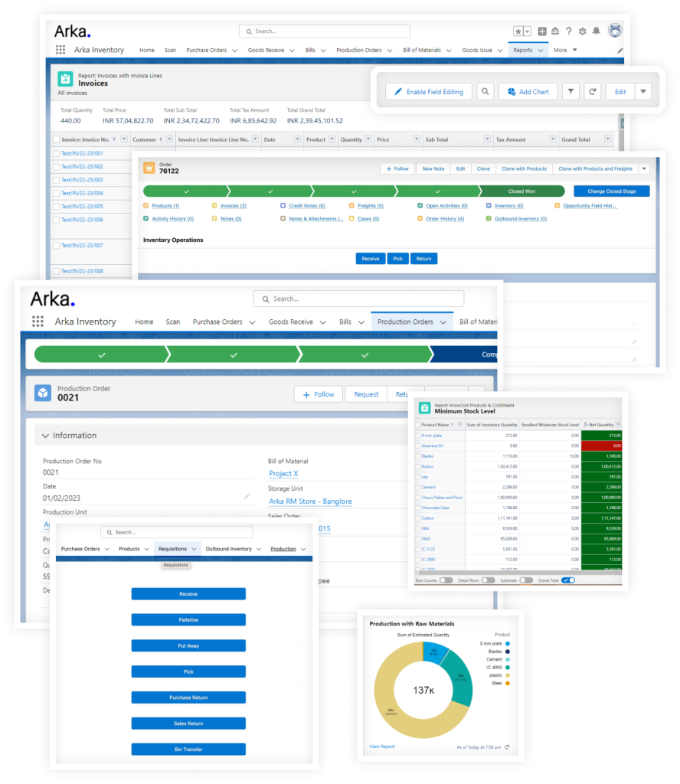Click the Credit Notes related list icon
Image resolution: width=680 pixels, height=784 pixels.
pos(283,205)
